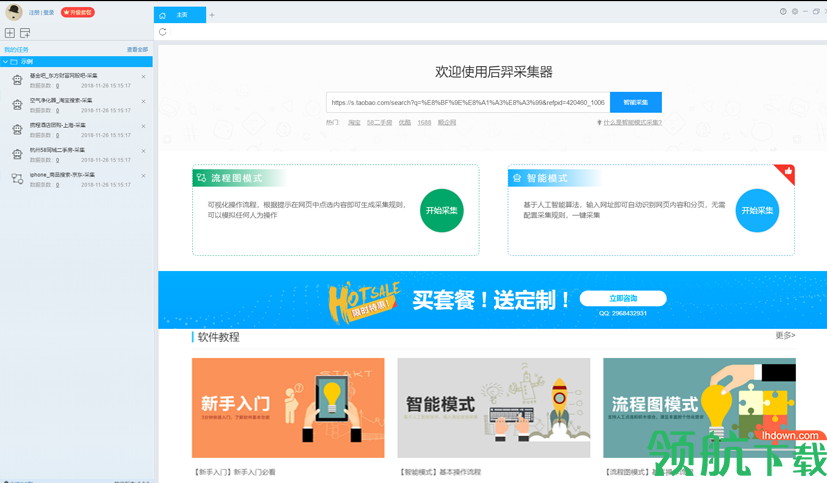
Task: Open the iphone_商品搜索-京东-采集 task
Action: tap(62, 175)
